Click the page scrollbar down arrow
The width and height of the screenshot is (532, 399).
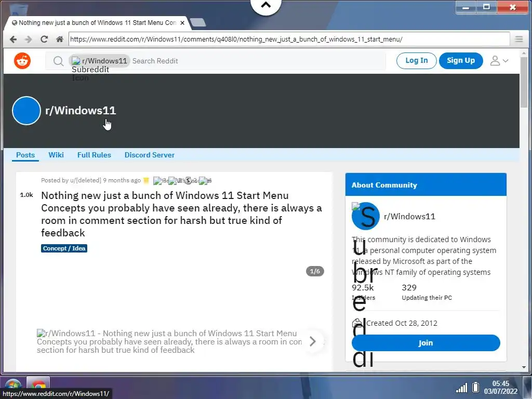(524, 367)
